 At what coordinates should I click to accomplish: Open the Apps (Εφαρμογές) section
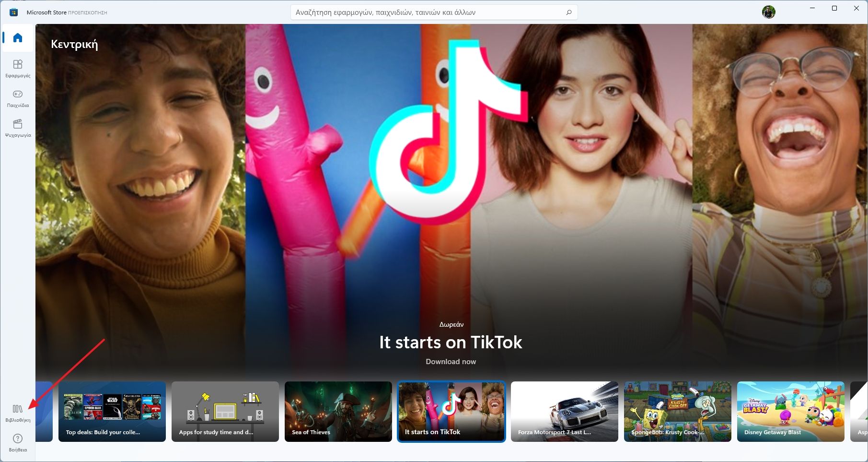click(18, 68)
